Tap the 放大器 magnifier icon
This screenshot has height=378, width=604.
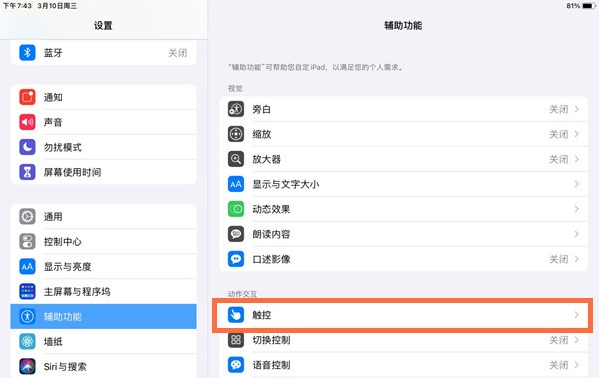(236, 159)
